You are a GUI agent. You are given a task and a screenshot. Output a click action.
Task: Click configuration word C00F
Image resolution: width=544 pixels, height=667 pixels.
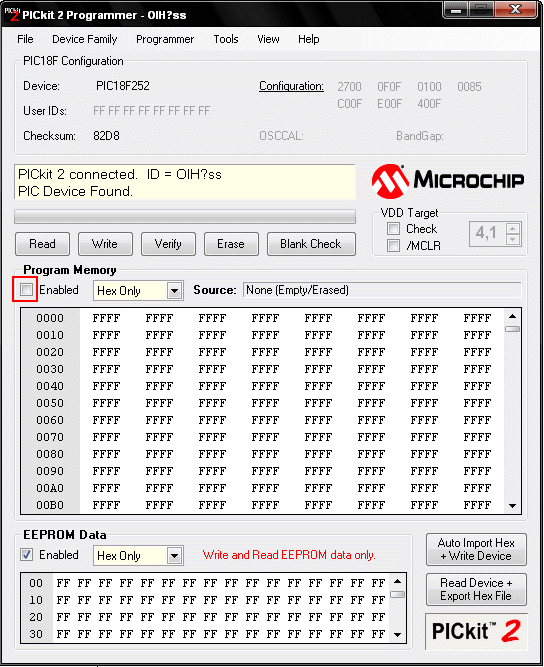tap(349, 104)
